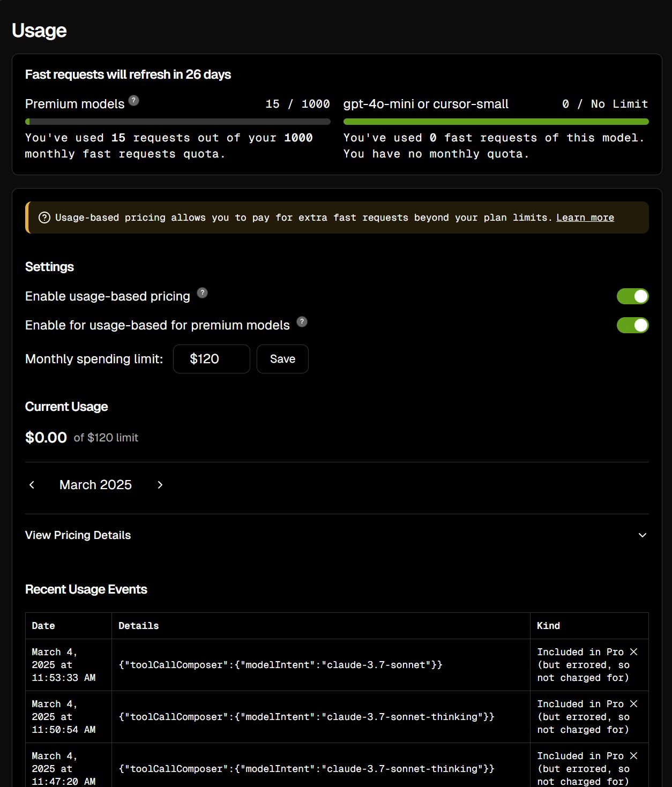672x787 pixels.
Task: Open the Learn more link
Action: [585, 218]
